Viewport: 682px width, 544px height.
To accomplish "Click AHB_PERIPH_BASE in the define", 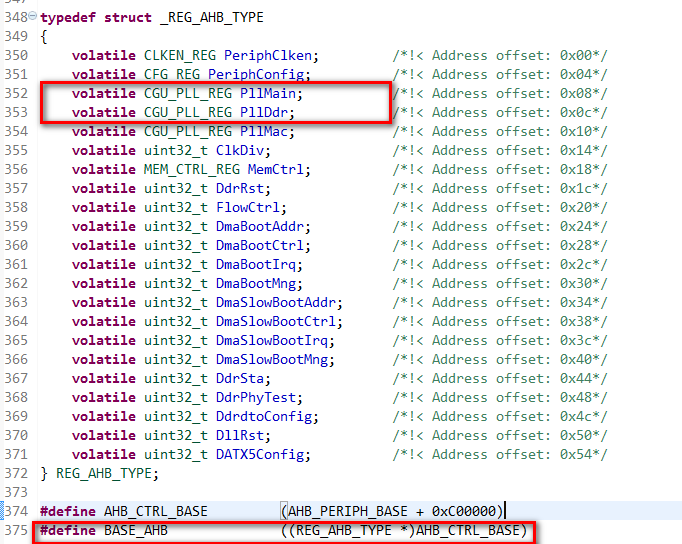I will [x=348, y=511].
